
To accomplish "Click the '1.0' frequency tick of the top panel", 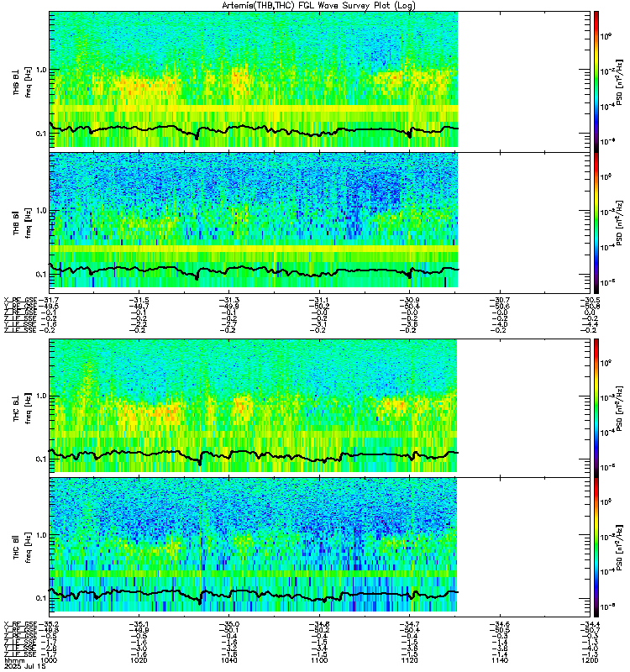I will point(40,70).
